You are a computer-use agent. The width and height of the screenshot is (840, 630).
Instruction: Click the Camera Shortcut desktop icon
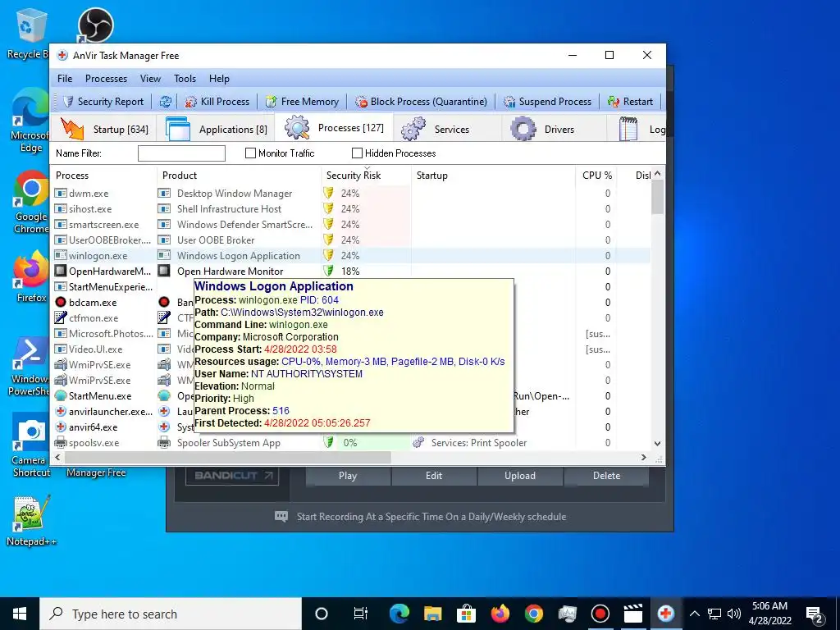[x=31, y=445]
